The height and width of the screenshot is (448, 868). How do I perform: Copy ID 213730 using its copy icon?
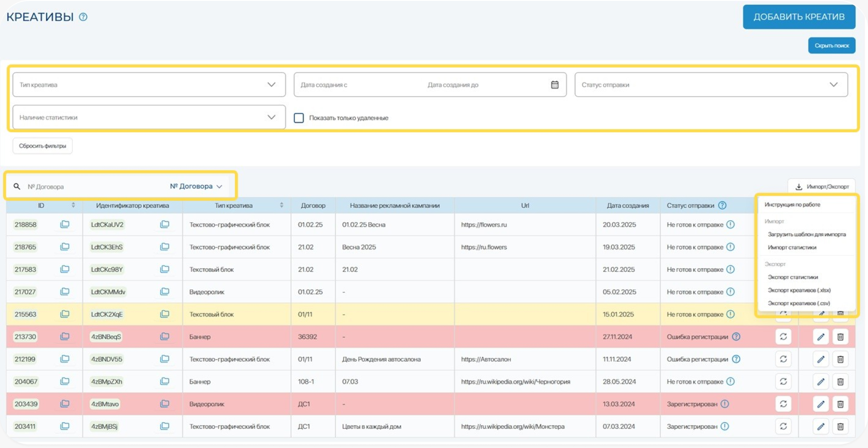65,336
